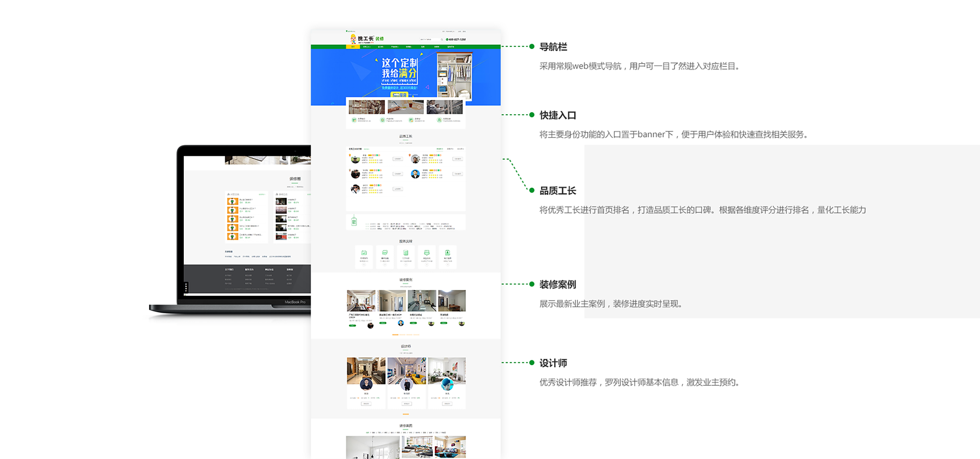
Task: Select the yellow highlighted home nav tab
Action: pos(353,47)
